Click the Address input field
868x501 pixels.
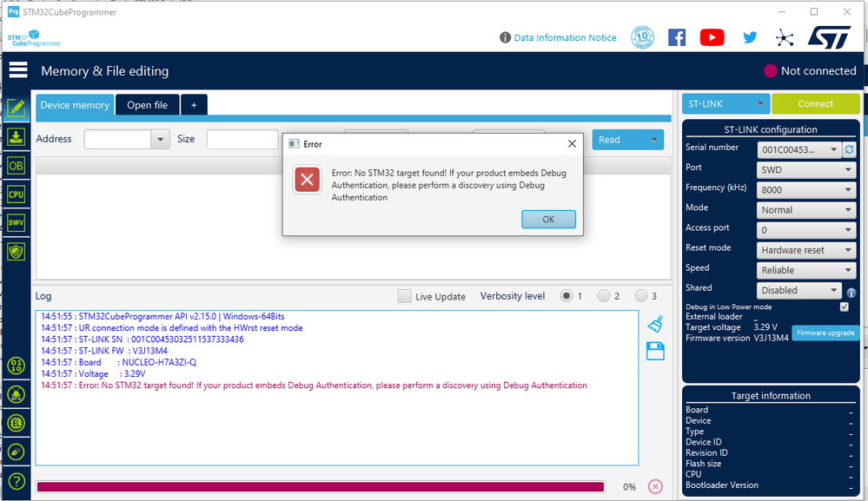coord(118,139)
